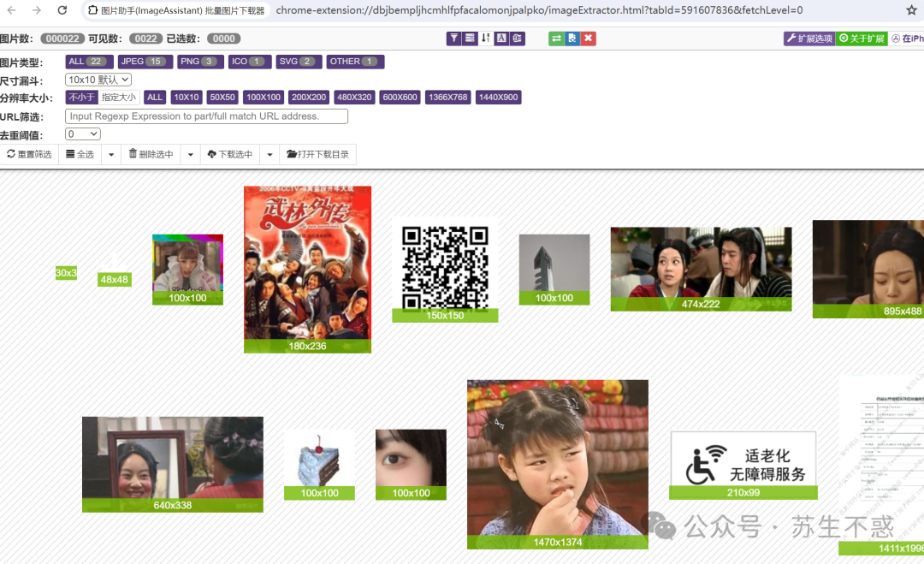Screen dimensions: 924x564
Task: Click 重置筛选 reset filter button
Action: pos(29,154)
